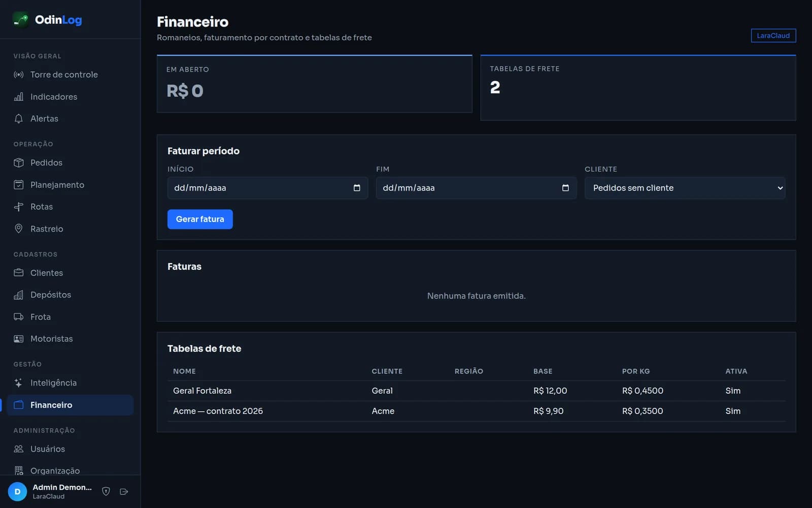812x508 pixels.
Task: Open the Alertas section
Action: (70, 118)
